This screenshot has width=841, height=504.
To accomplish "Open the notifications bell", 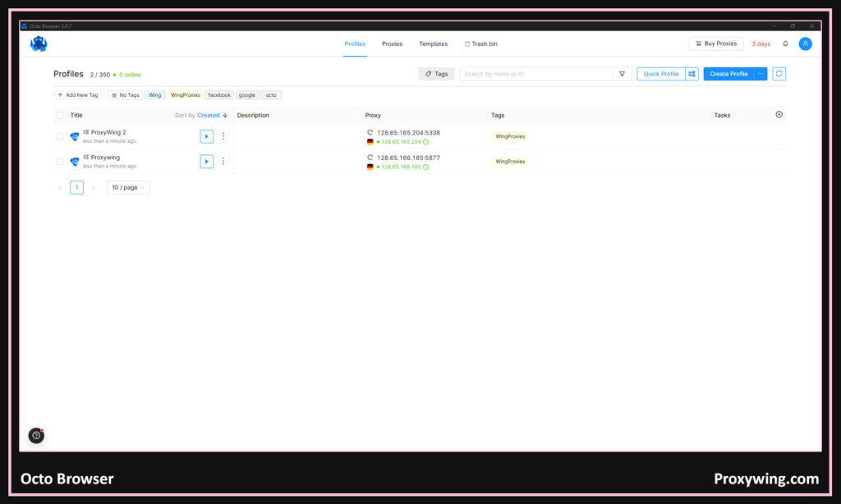I will pos(785,44).
